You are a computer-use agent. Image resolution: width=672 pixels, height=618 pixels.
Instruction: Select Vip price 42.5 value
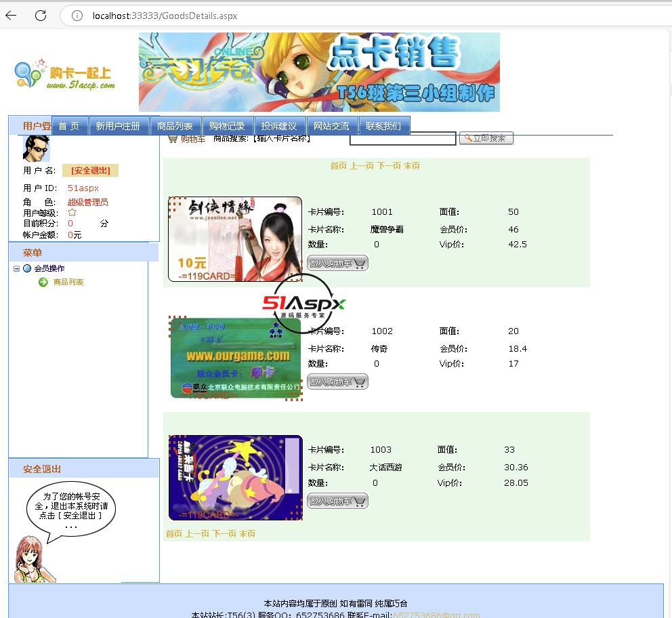[x=518, y=244]
